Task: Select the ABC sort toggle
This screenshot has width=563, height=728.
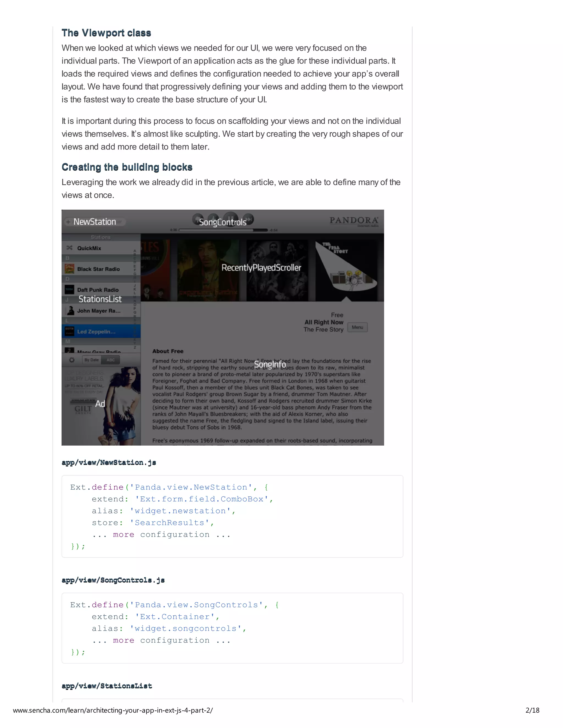Action: click(111, 360)
